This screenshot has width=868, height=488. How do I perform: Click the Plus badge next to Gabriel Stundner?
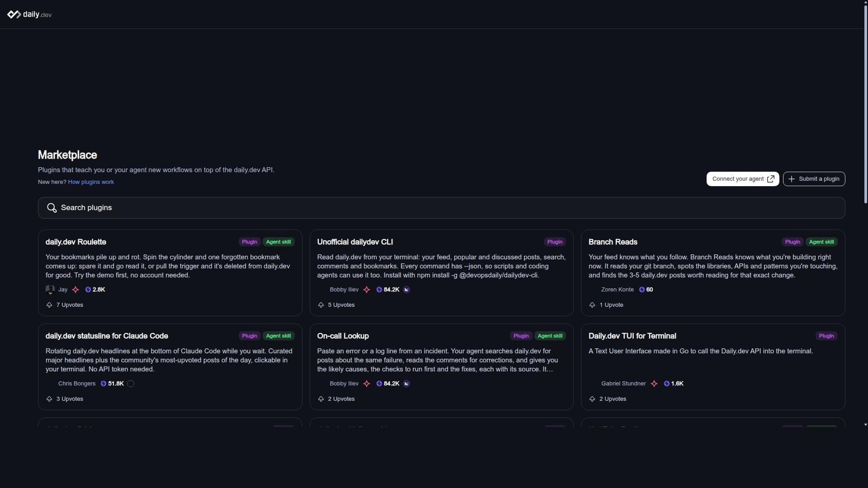654,384
